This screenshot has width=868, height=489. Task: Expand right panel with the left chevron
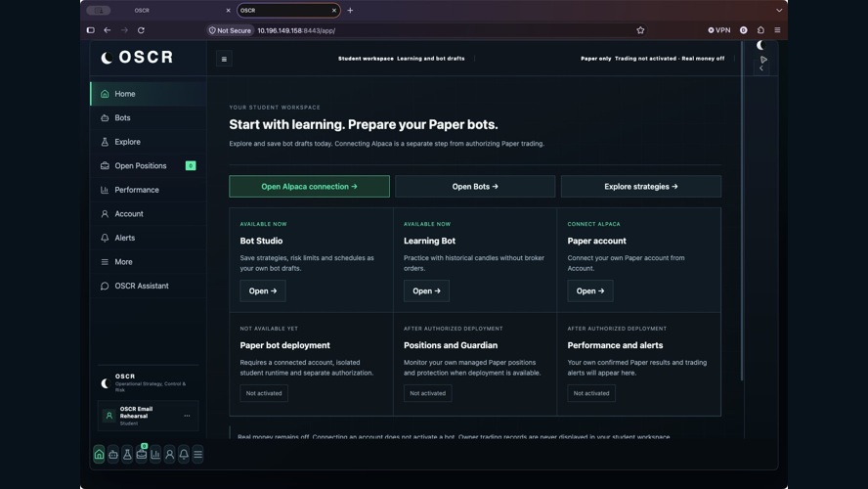pyautogui.click(x=761, y=68)
